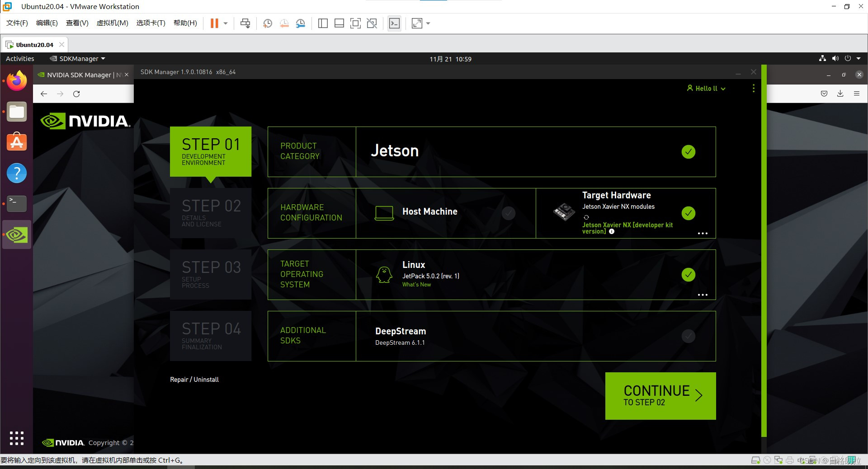
Task: Open the VMware console view icon
Action: (x=394, y=23)
